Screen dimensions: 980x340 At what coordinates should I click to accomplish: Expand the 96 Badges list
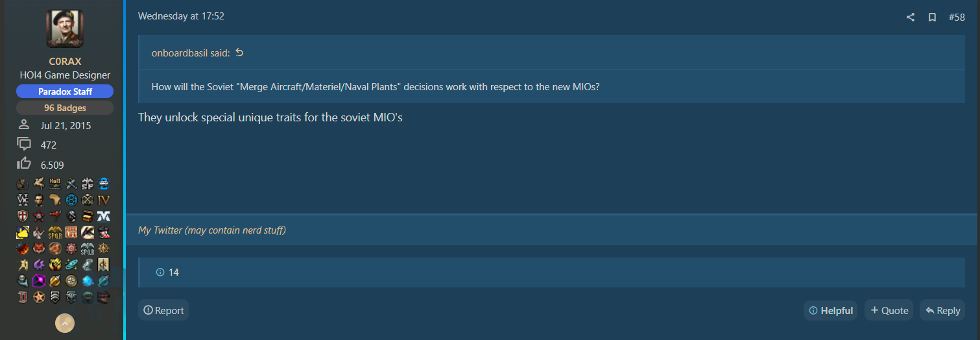pos(65,108)
